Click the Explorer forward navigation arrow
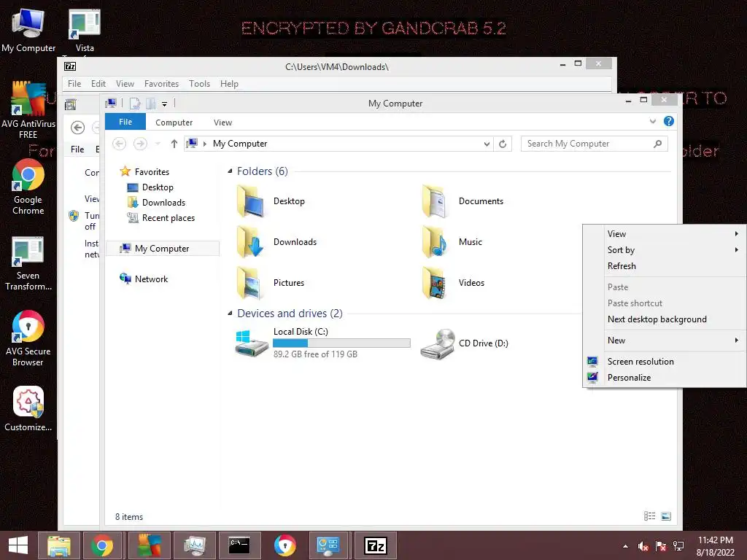The width and height of the screenshot is (747, 560). (x=140, y=144)
